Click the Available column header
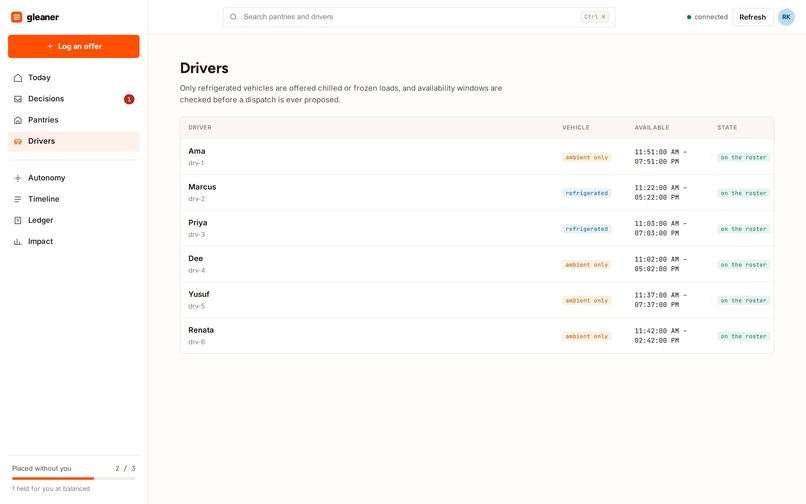 point(652,128)
